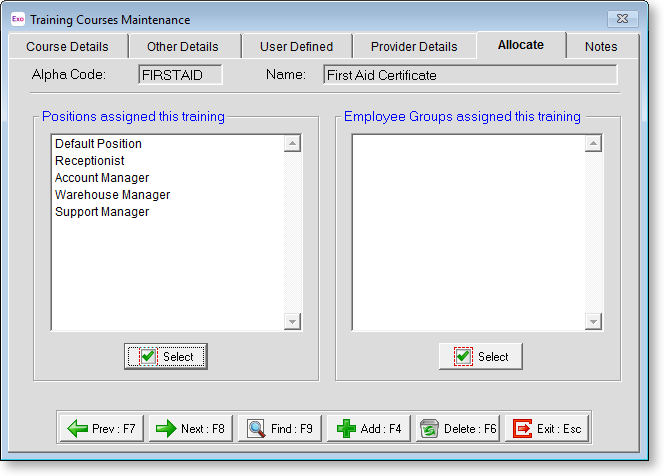
Task: Add a new course with Add : F4
Action: coord(369,429)
